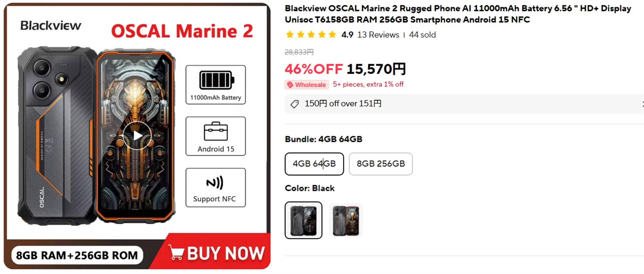Click the five-star rating icons

point(311,35)
